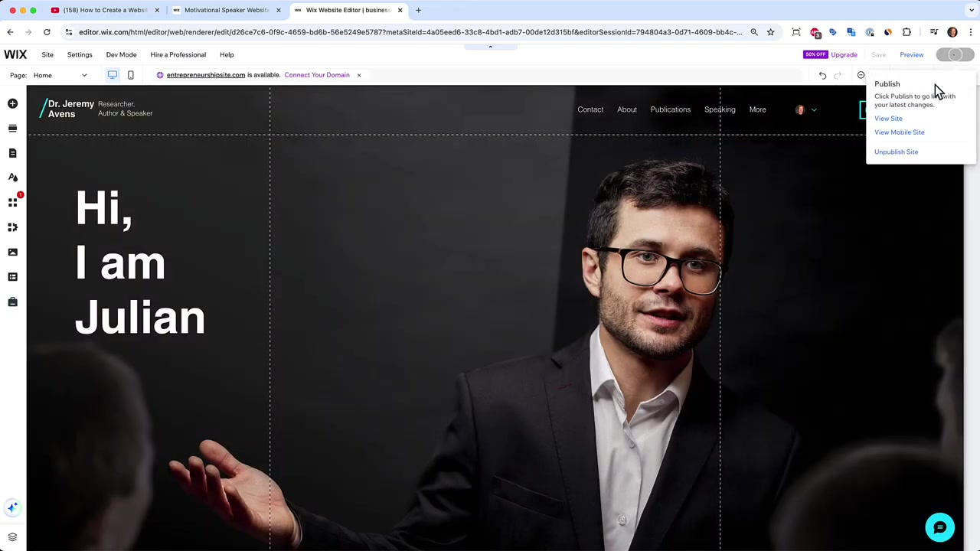
Task: Open the chat help bubble
Action: pyautogui.click(x=939, y=527)
